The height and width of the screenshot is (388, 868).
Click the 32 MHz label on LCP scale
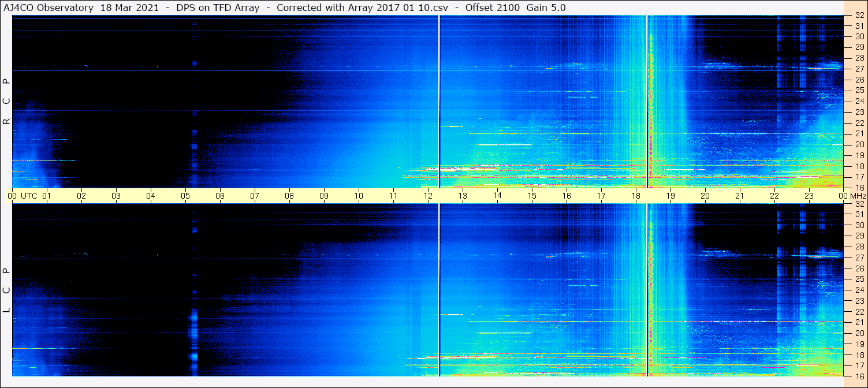coord(859,204)
